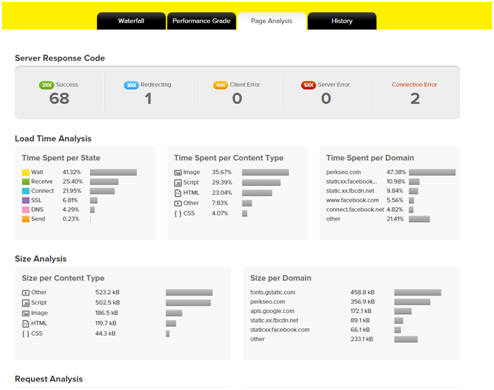Click the HTML 23.04% value
This screenshot has height=390, width=494.
coord(222,193)
